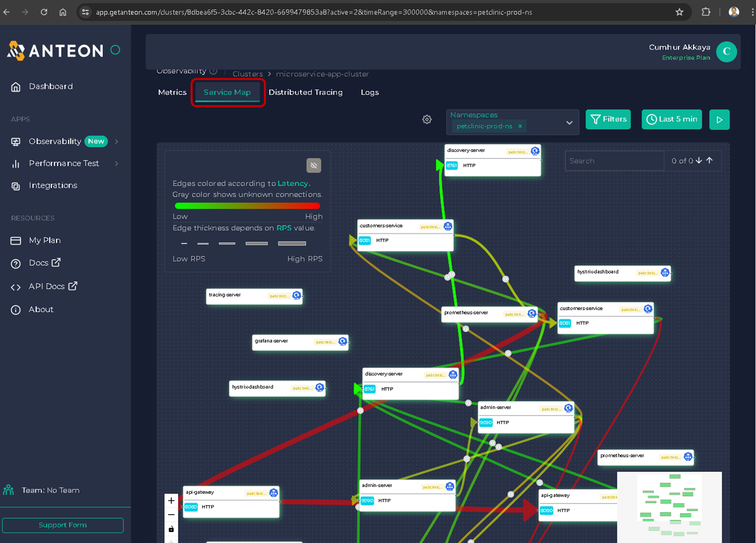The height and width of the screenshot is (543, 756).
Task: Zoom out of the service map
Action: [171, 515]
